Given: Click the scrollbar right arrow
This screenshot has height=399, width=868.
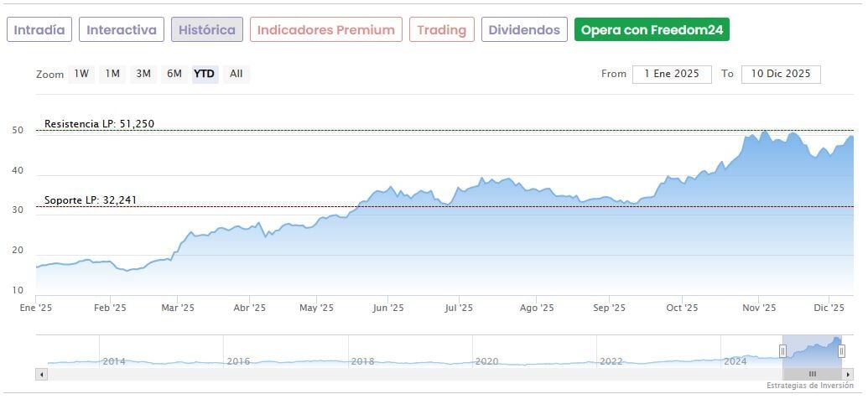Looking at the screenshot, I should click(x=850, y=374).
